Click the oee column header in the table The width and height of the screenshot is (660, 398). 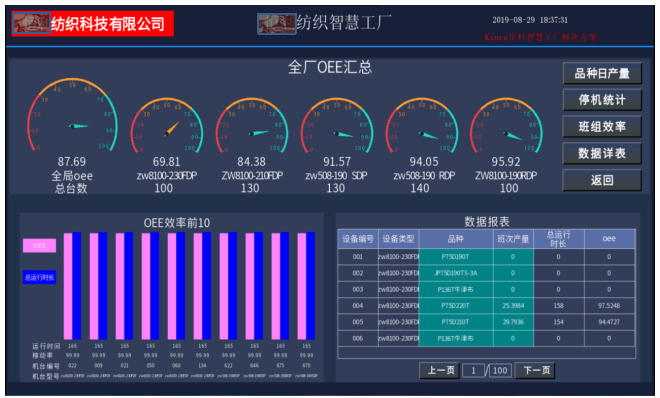(609, 239)
